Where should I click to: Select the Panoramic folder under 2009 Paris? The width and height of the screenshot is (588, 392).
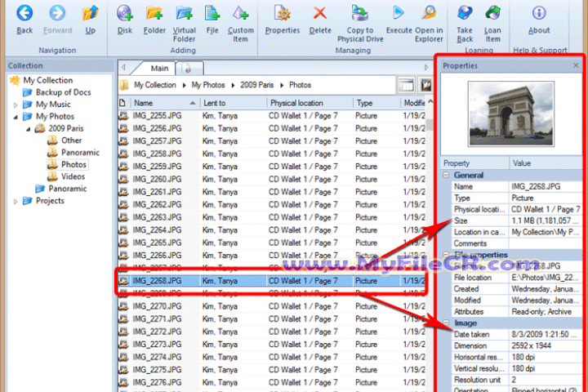coord(80,152)
